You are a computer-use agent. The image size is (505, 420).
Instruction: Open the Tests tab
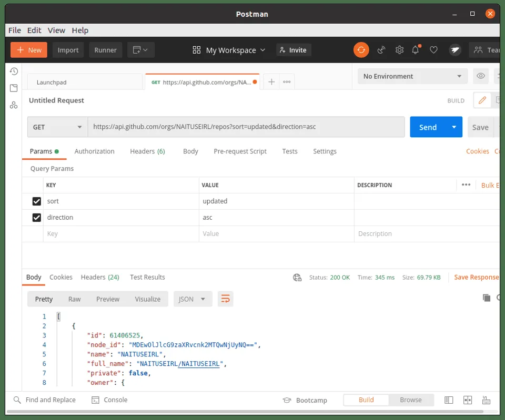290,151
